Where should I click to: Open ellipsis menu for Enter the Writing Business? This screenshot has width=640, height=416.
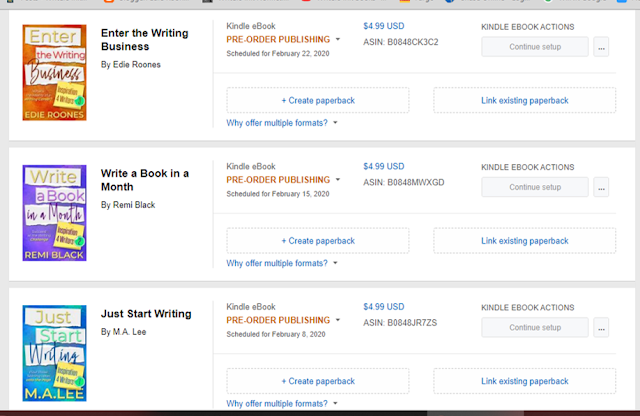pos(601,46)
